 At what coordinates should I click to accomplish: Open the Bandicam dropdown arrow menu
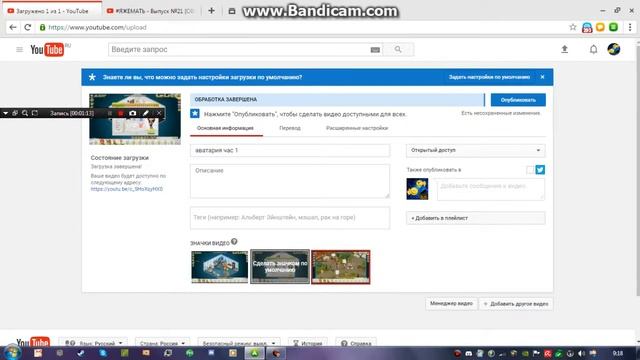[5, 113]
